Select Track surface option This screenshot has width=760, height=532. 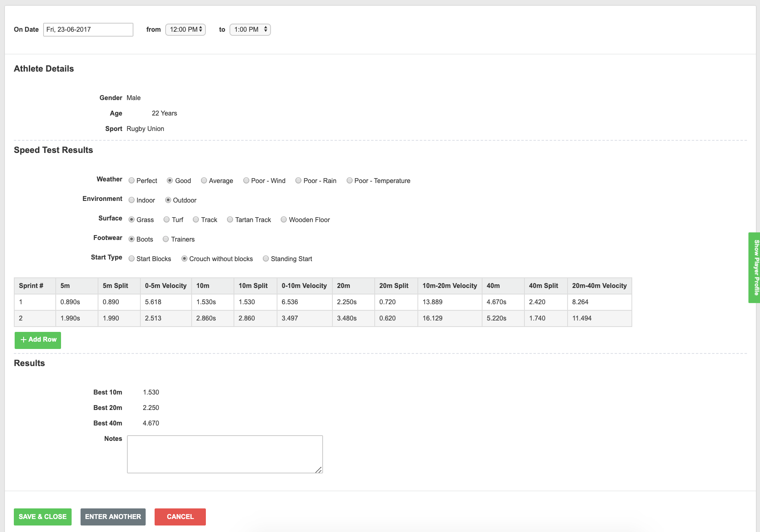point(196,220)
